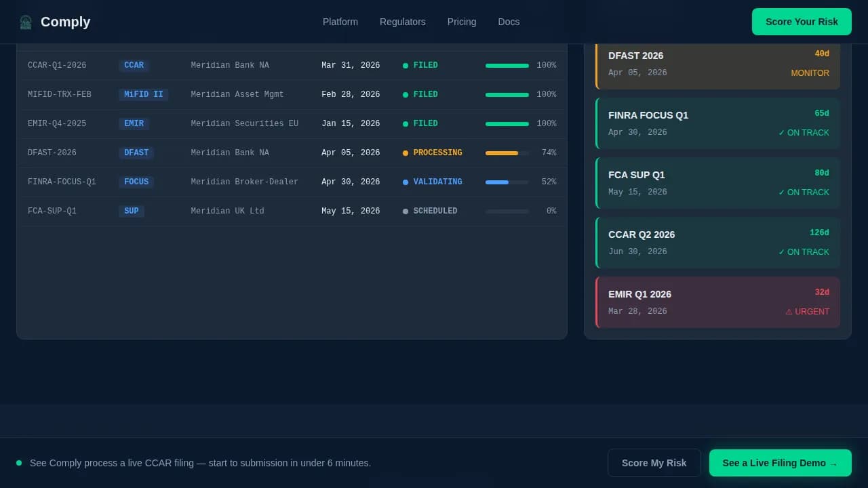Select the EMIR-Q4-2025 filing ID

[57, 123]
